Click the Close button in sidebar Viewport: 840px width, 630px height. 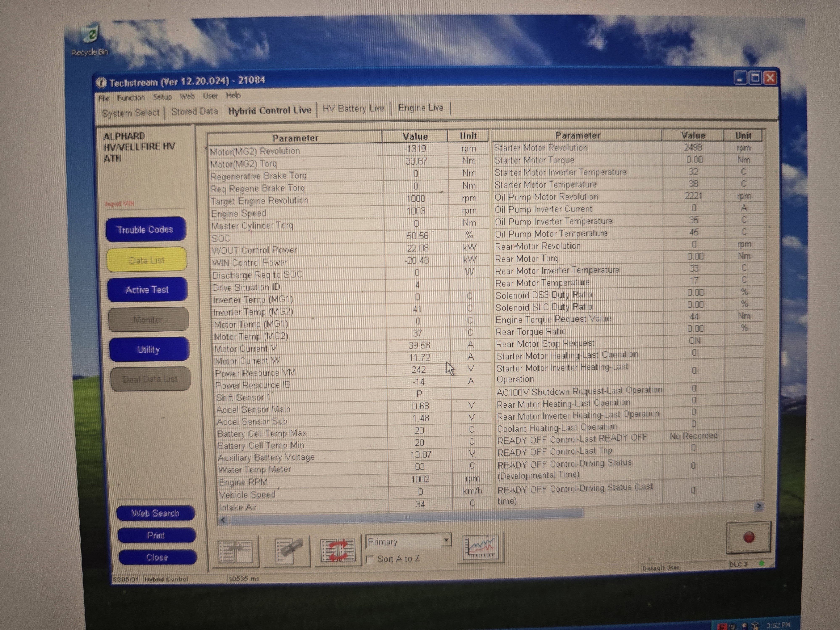(157, 557)
